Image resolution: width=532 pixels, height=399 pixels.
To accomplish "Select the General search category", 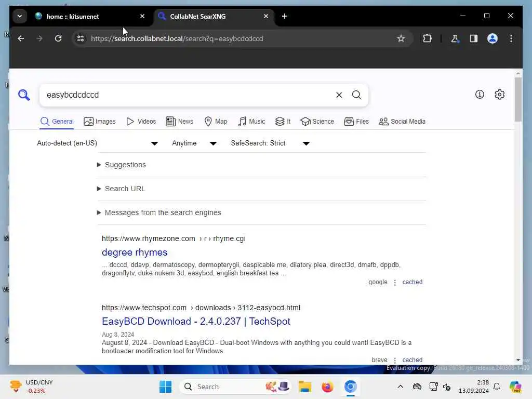I will tap(57, 122).
